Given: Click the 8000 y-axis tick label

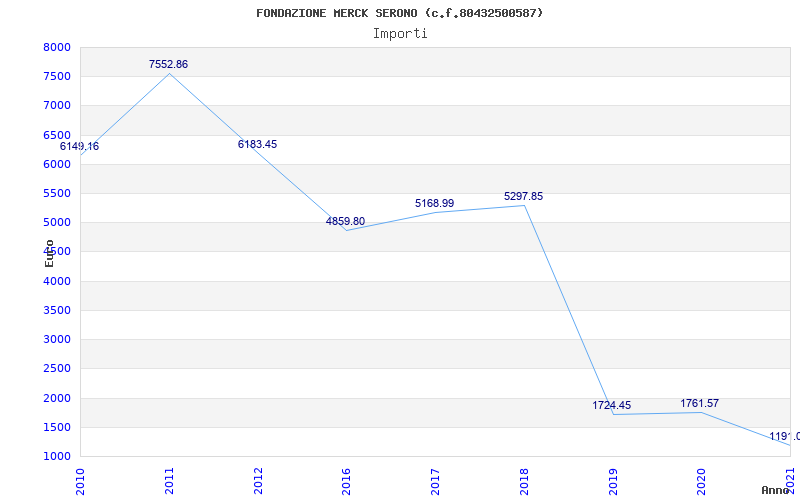Looking at the screenshot, I should pyautogui.click(x=56, y=48).
